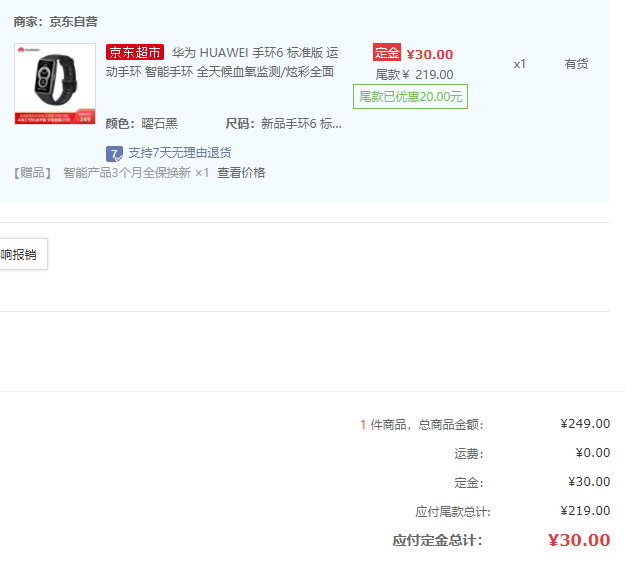Click total goods amount ¥249.00
This screenshot has width=625, height=567.
pos(585,423)
